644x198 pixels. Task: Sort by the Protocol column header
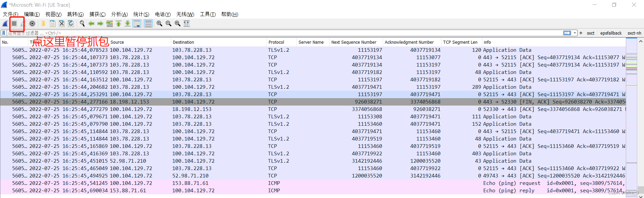click(x=282, y=42)
